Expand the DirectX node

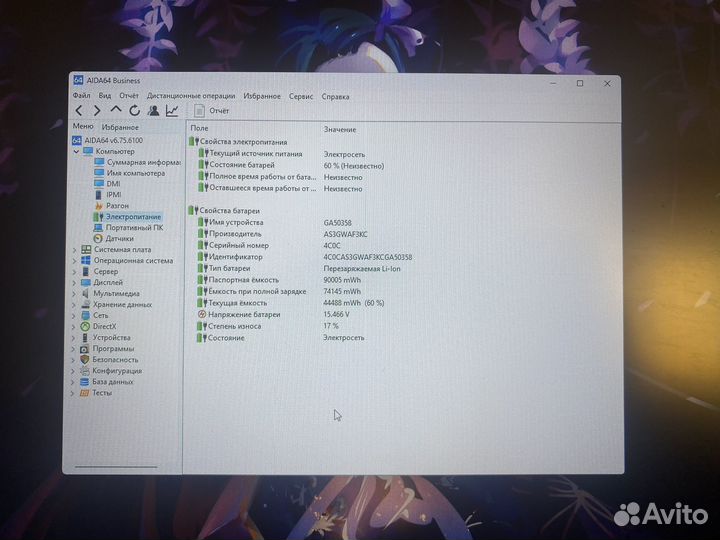tap(73, 327)
